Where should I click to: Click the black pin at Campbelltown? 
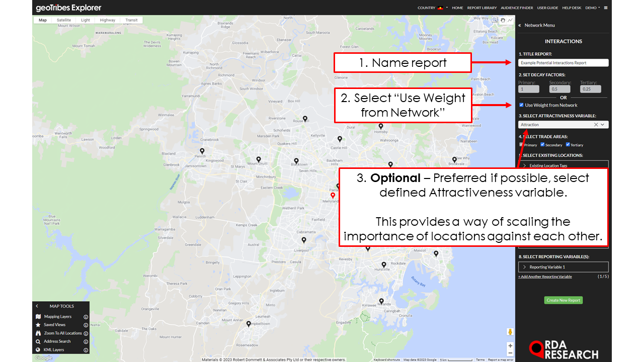pos(249,324)
